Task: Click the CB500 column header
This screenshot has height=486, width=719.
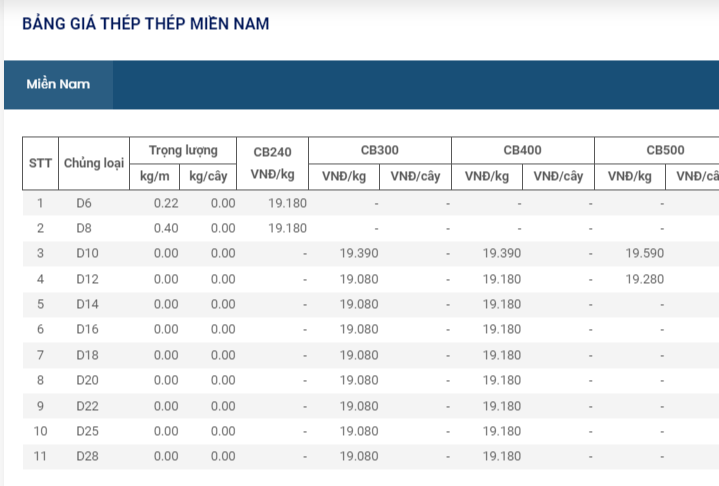Action: click(x=665, y=150)
